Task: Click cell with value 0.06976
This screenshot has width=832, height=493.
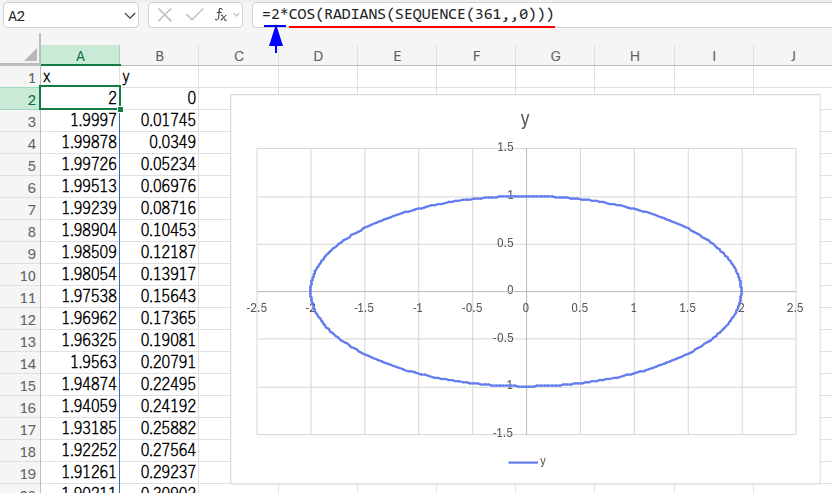Action: (x=159, y=187)
